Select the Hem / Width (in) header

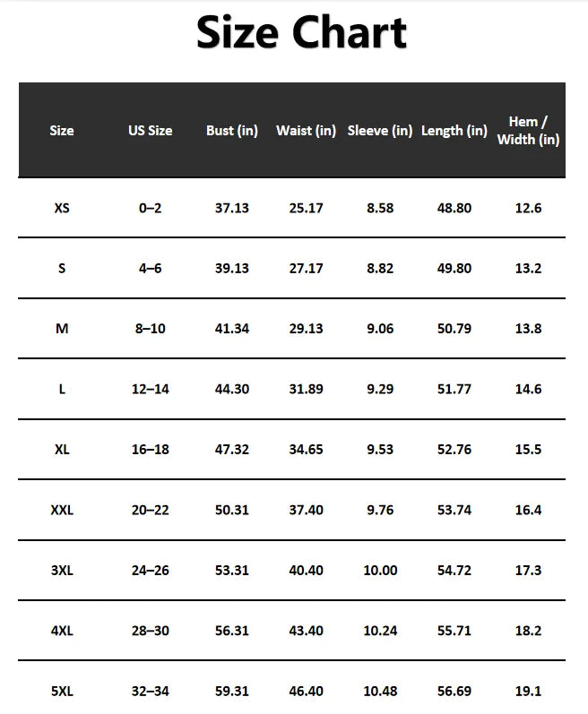tap(528, 131)
